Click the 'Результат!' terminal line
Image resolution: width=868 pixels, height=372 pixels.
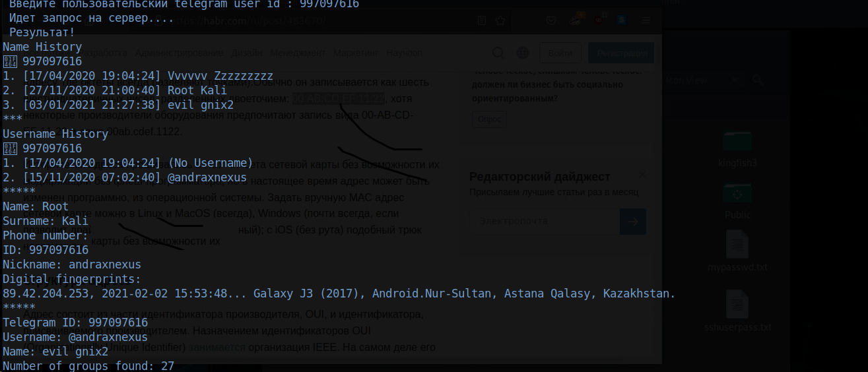coord(42,32)
